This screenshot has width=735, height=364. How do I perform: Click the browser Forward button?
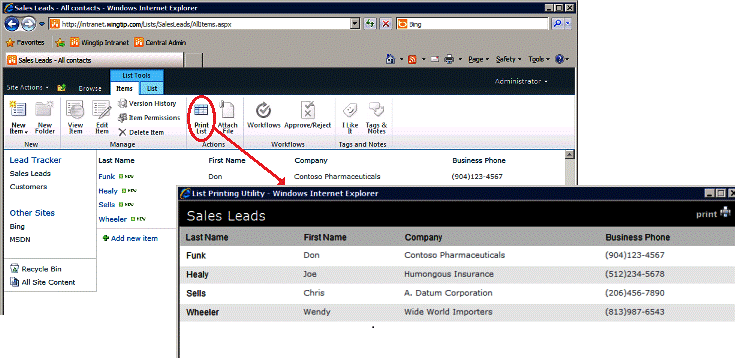point(29,23)
